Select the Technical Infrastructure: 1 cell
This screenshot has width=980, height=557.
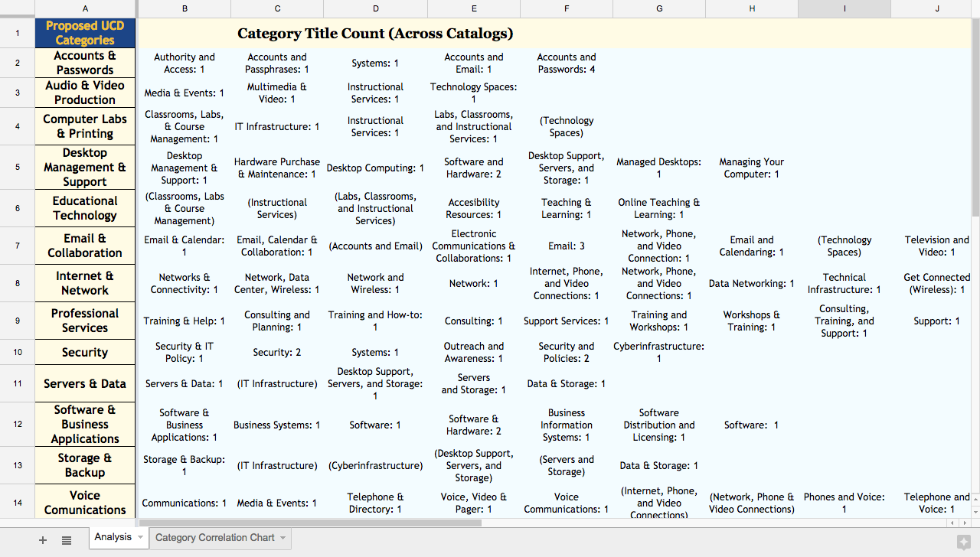[844, 283]
